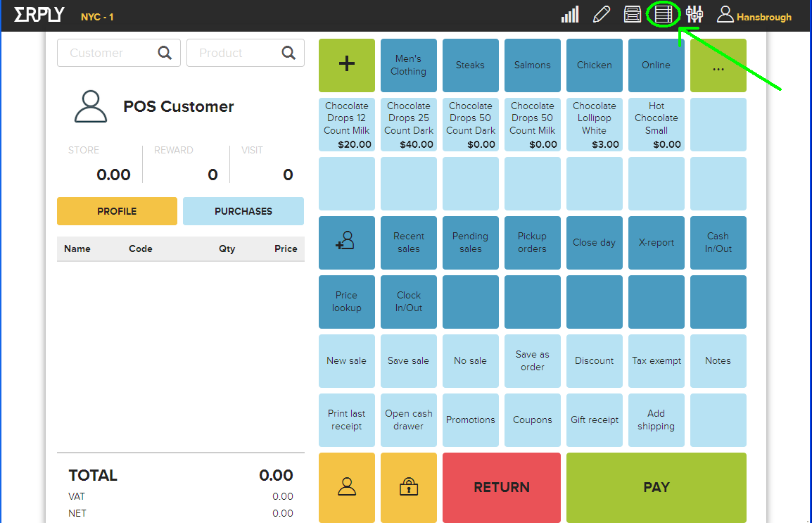Viewport: 812px width, 523px height.
Task: Click the green plus add tile
Action: tap(346, 65)
